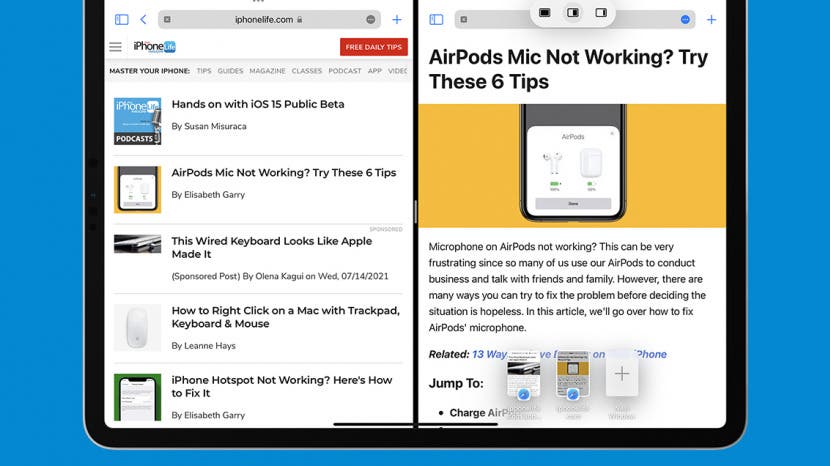
Task: Open the APP nav item
Action: pyautogui.click(x=375, y=71)
